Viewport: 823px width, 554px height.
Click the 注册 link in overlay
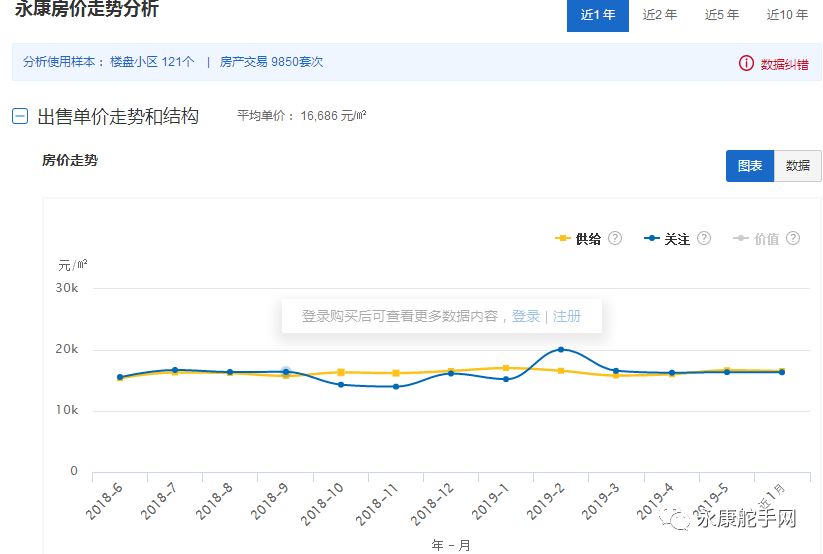click(x=567, y=316)
